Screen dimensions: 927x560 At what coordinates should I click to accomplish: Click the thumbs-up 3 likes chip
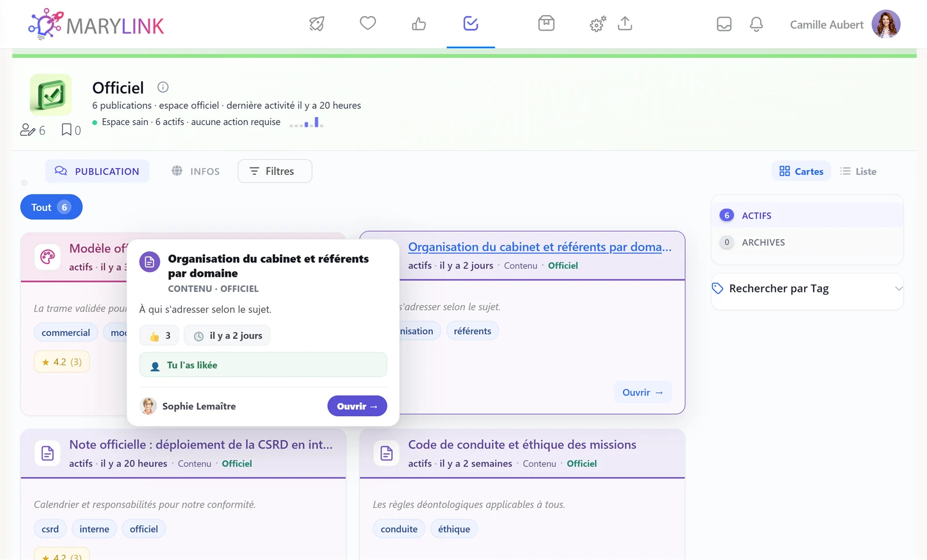(159, 335)
